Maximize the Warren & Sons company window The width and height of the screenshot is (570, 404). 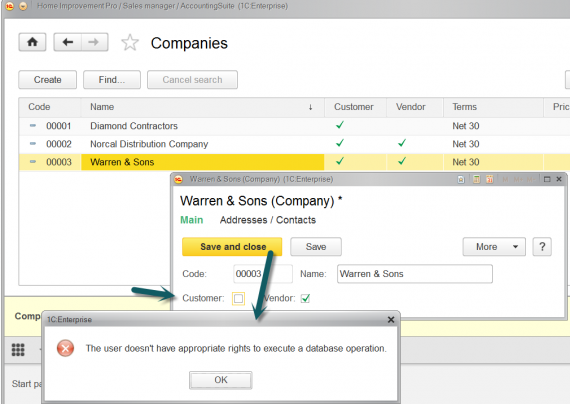point(547,179)
